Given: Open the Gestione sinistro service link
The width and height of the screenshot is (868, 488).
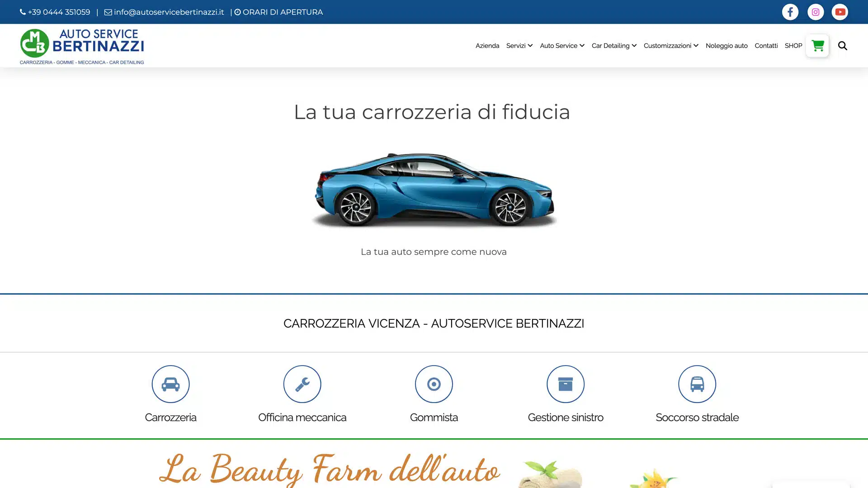Looking at the screenshot, I should pos(566,418).
